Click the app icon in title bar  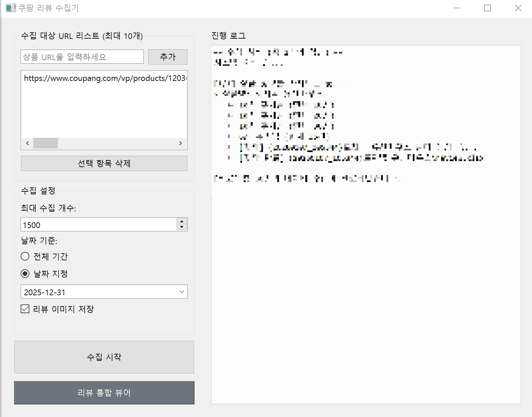(10, 8)
